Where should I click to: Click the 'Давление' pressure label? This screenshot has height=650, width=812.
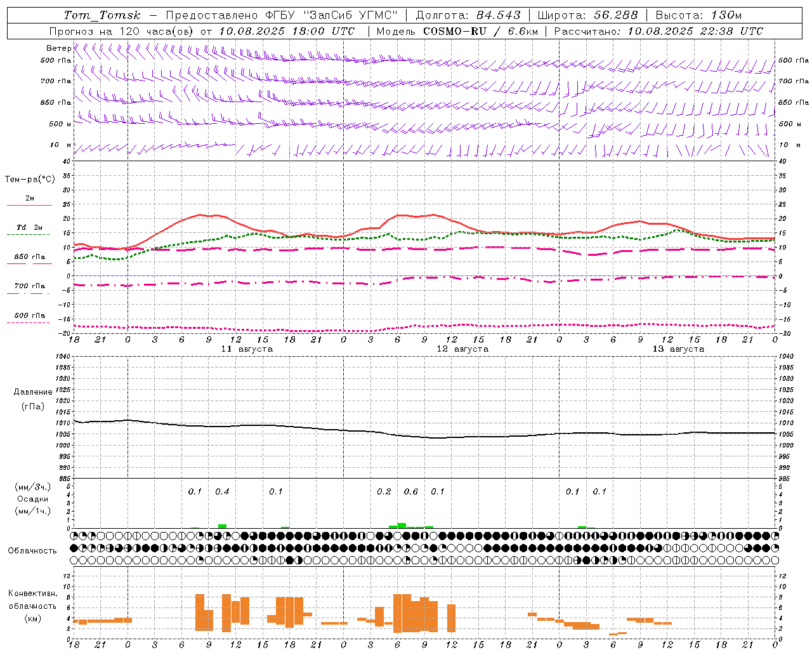click(x=33, y=392)
